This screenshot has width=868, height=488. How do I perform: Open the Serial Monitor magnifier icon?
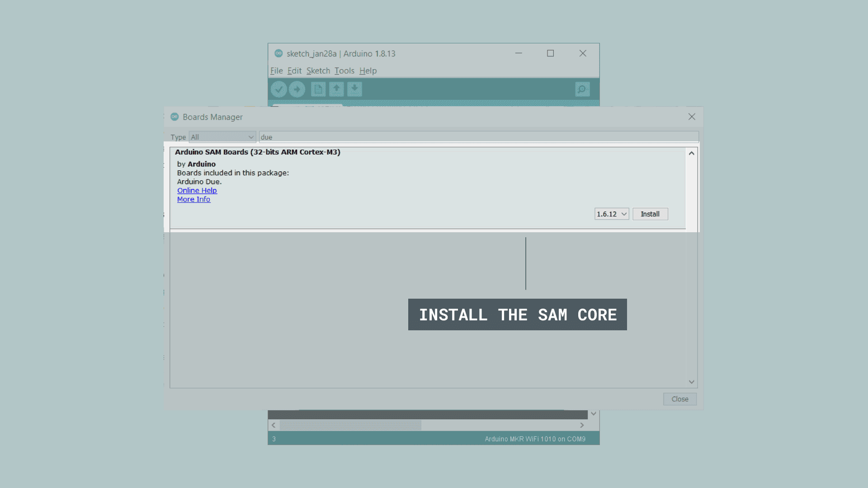tap(582, 89)
